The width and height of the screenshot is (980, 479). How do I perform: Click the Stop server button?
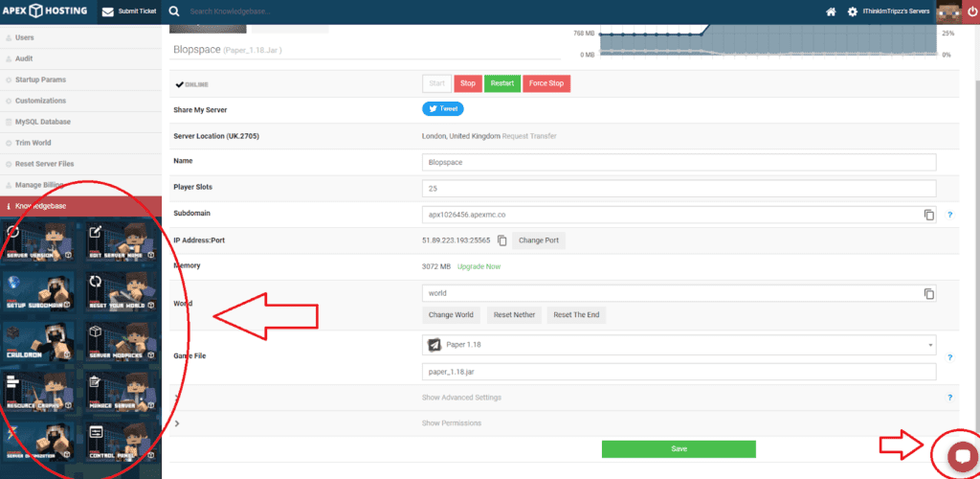pyautogui.click(x=468, y=83)
